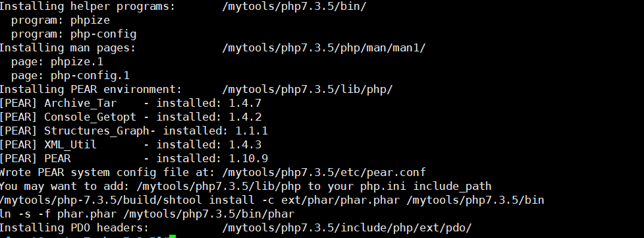Click the PEAR version 1.10.9 text

click(x=248, y=159)
